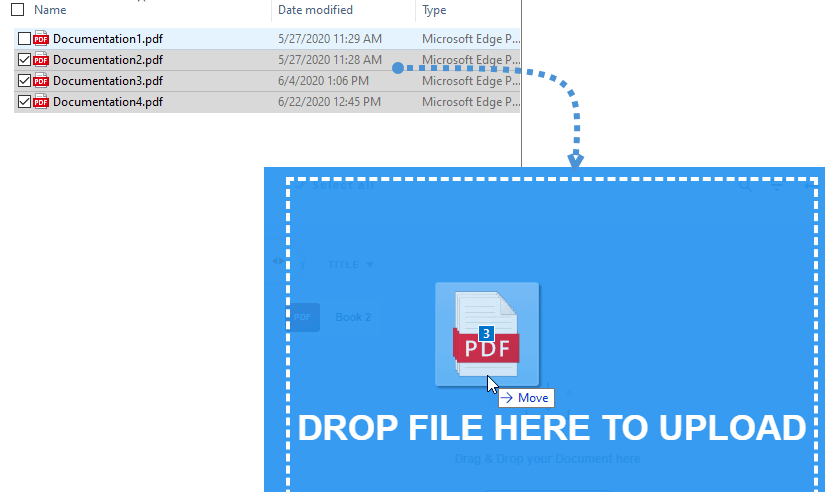Open the Book 2 document entry
825x492 pixels.
[x=353, y=317]
